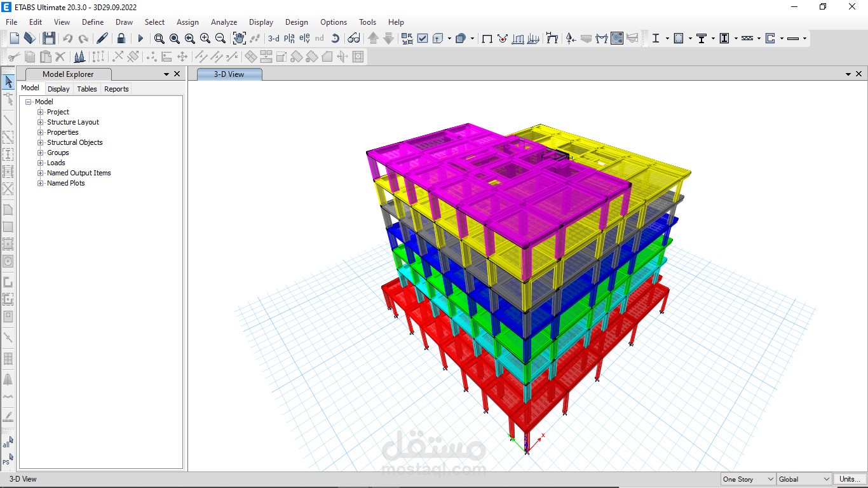Screen dimensions: 868x488
Task: Expand the Project tree node
Action: [41, 112]
